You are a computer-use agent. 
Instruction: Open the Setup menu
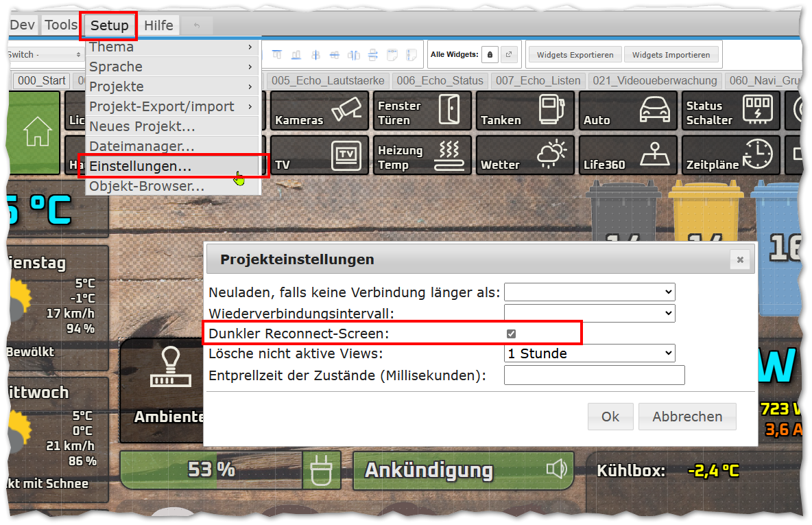(109, 25)
